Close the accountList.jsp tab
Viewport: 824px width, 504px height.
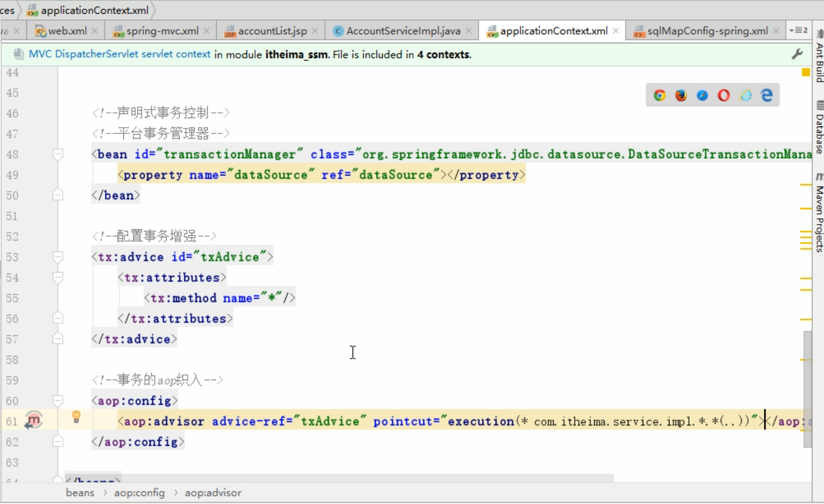tap(315, 31)
